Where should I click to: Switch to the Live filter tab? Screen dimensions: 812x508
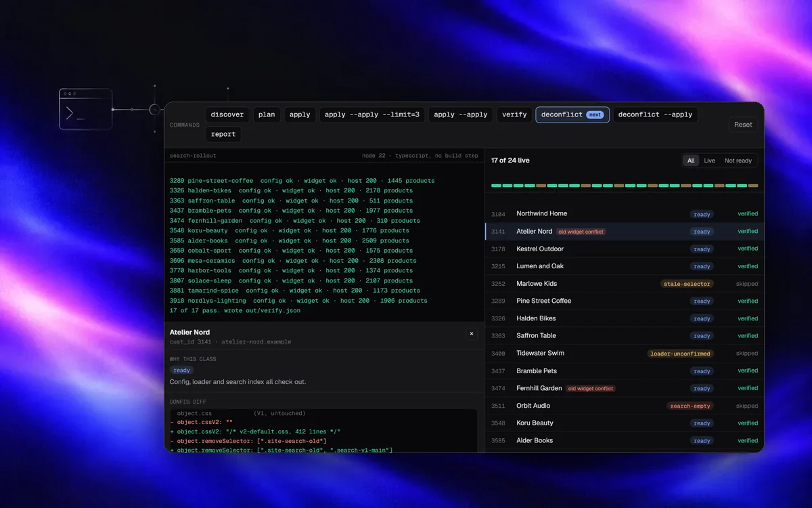point(709,161)
